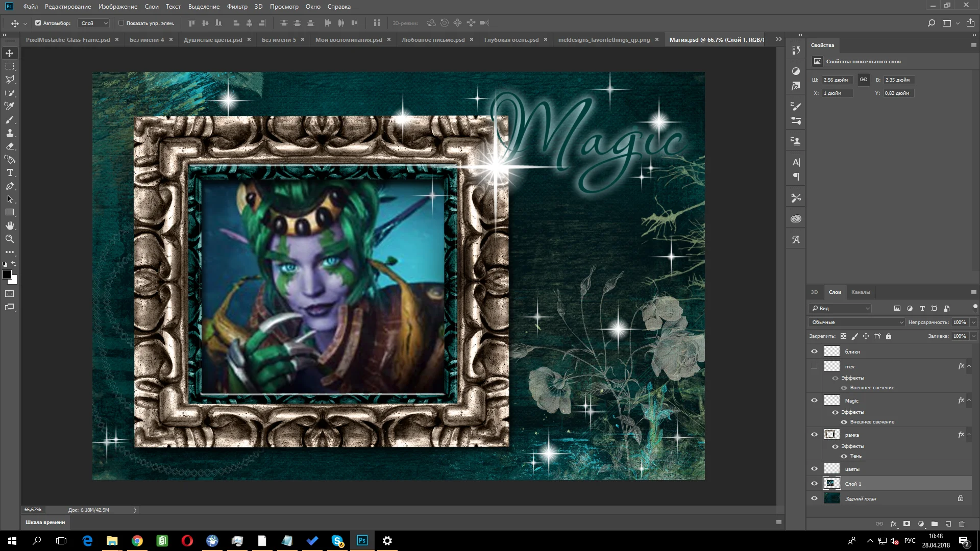Select the Clone Stamp tool
Image resolution: width=980 pixels, height=551 pixels.
tap(10, 133)
